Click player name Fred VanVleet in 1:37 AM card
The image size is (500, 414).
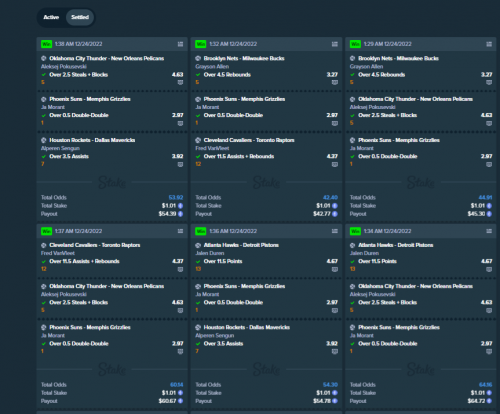(x=58, y=253)
